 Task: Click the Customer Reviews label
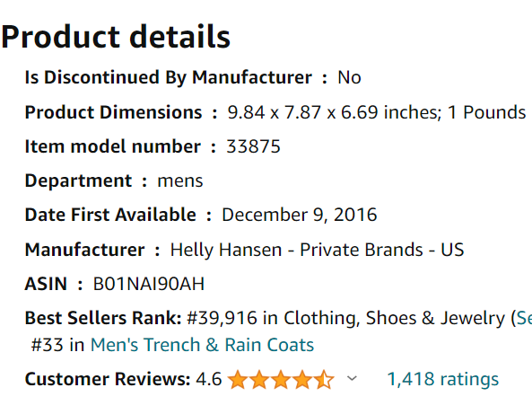click(108, 379)
